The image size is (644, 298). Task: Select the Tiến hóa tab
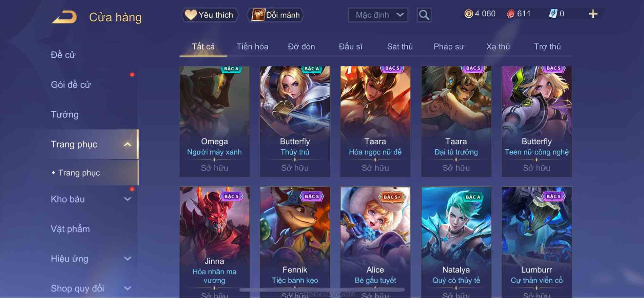click(252, 46)
